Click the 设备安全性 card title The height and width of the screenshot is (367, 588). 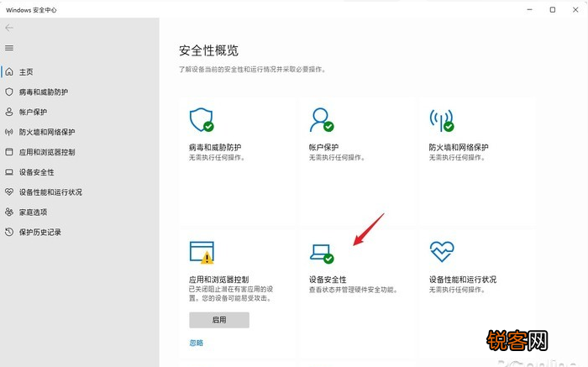328,280
